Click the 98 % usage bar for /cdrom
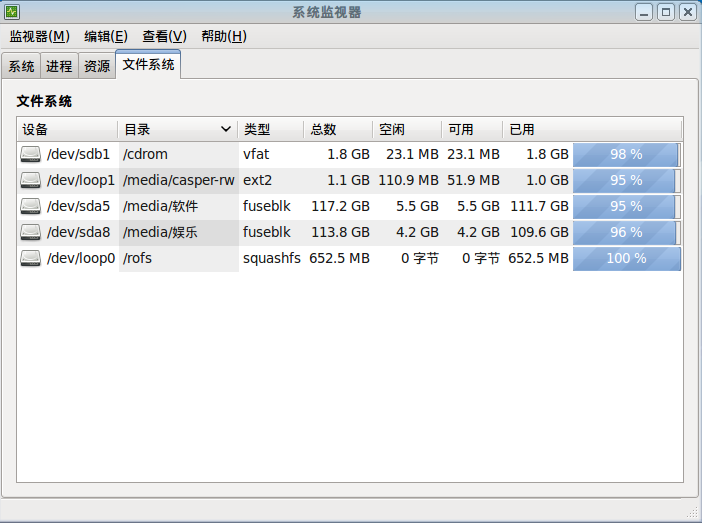The width and height of the screenshot is (702, 523). click(x=627, y=154)
